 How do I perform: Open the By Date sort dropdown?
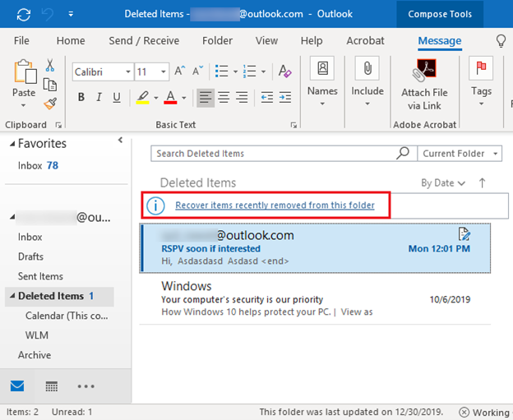(443, 182)
